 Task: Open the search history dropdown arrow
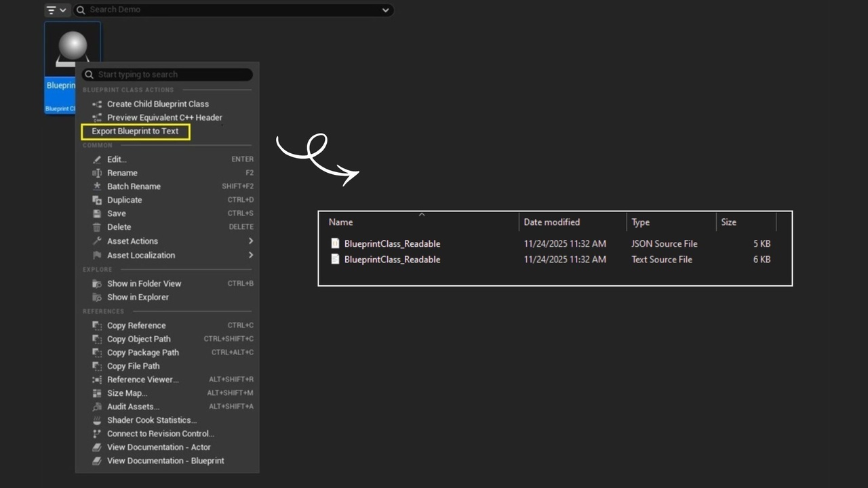pos(385,10)
